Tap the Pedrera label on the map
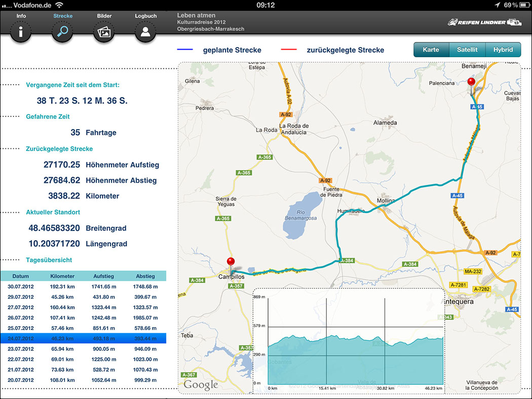The image size is (532, 399). pyautogui.click(x=205, y=108)
